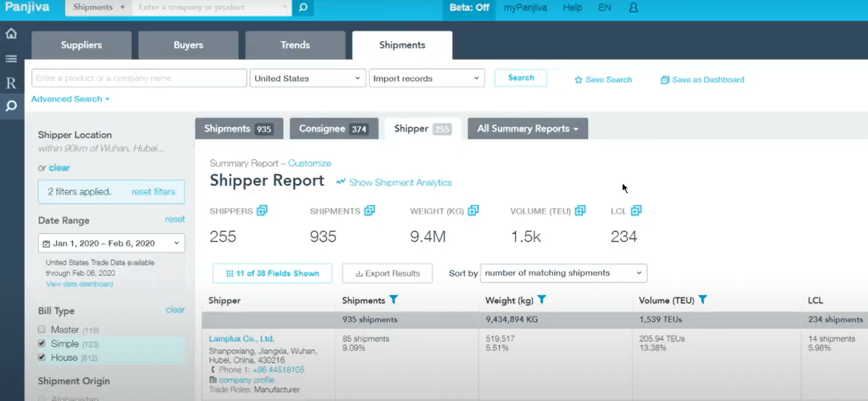The image size is (868, 401).
Task: Focus the product or company name field
Action: click(139, 78)
